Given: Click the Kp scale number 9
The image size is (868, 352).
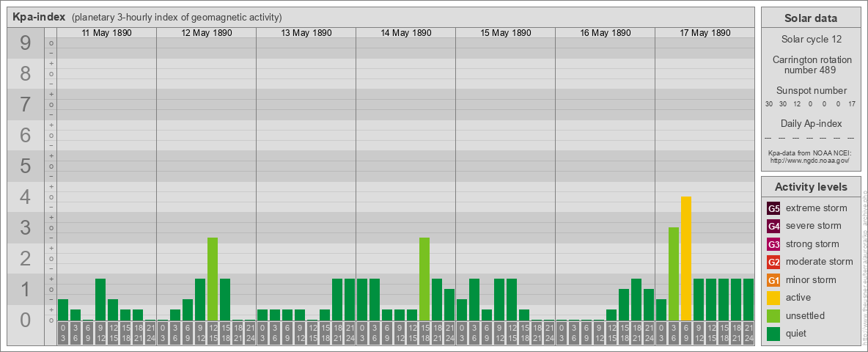Looking at the screenshot, I should click(x=26, y=43).
